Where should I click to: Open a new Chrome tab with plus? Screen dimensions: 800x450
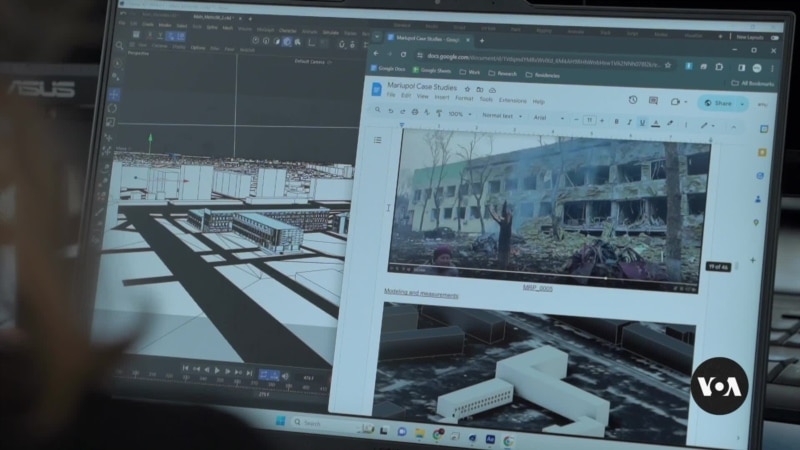coord(482,40)
